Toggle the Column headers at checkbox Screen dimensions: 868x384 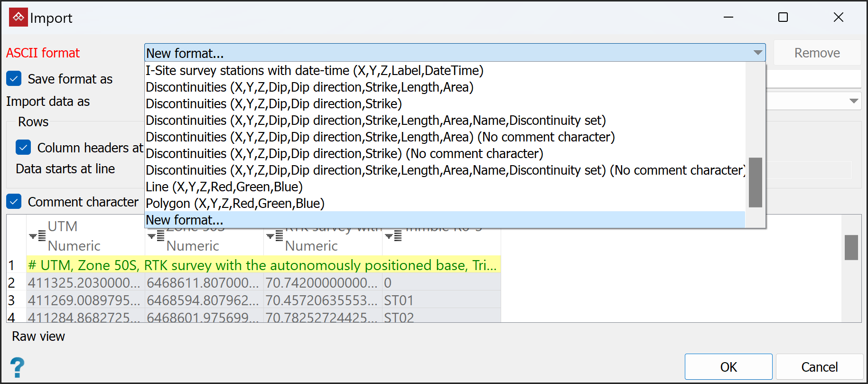[x=23, y=148]
